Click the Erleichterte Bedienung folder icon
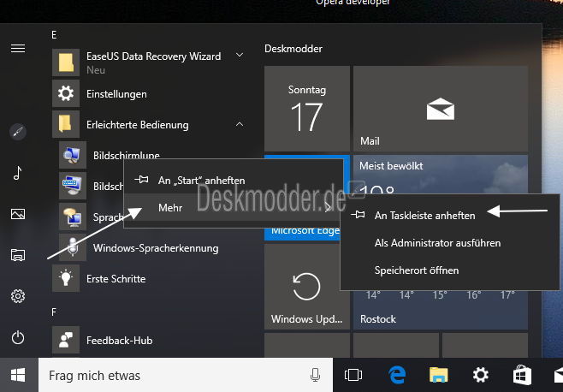 tap(66, 124)
